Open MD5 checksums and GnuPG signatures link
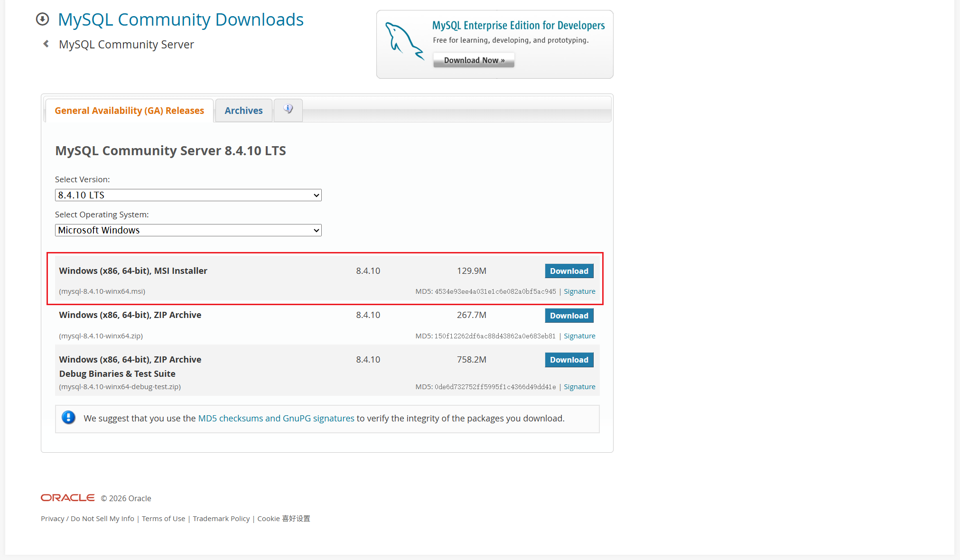The image size is (960, 560). tap(276, 418)
